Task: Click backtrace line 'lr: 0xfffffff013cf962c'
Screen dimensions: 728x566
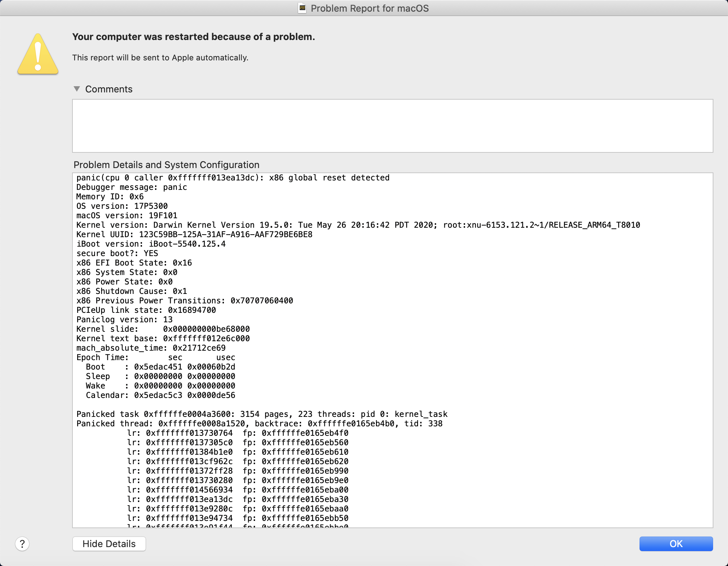Action: point(238,462)
